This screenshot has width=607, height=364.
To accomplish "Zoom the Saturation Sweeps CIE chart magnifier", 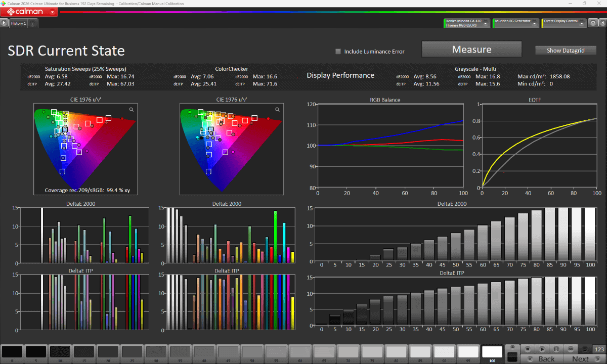I will pyautogui.click(x=132, y=109).
